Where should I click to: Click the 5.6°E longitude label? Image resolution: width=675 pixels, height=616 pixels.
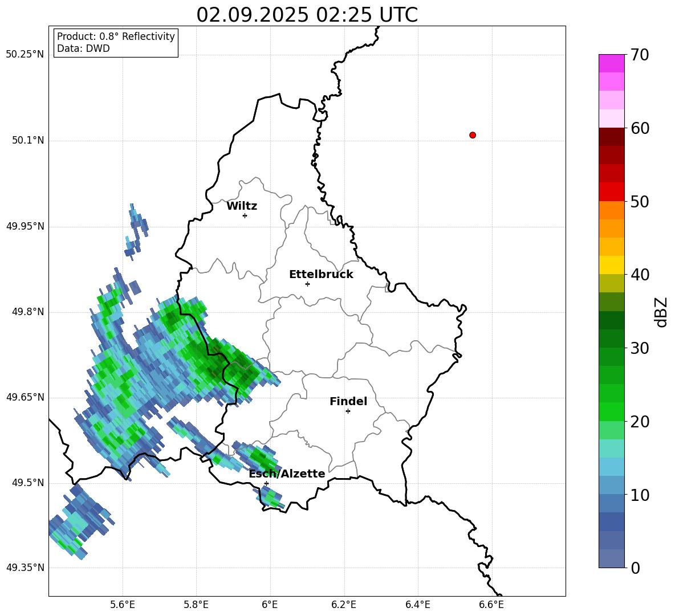[x=123, y=605]
